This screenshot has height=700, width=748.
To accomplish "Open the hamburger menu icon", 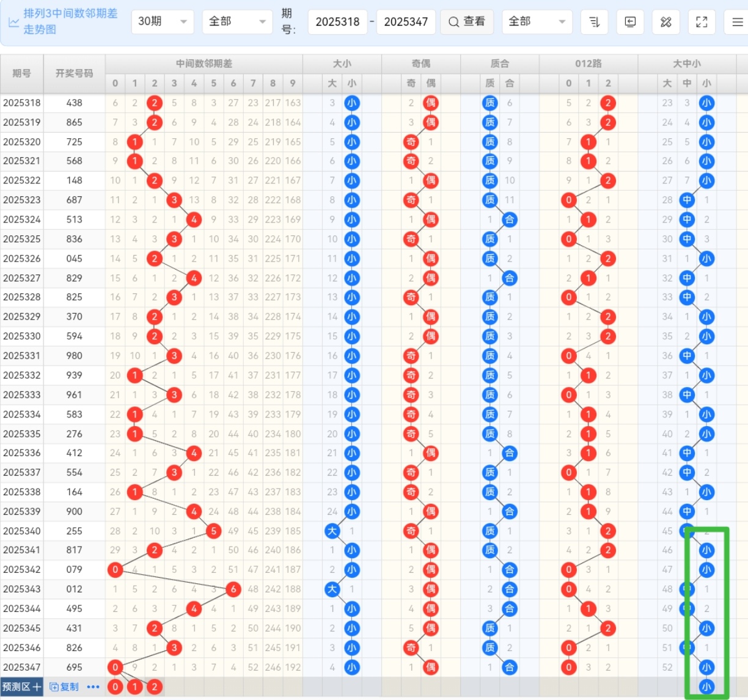I will tap(737, 22).
